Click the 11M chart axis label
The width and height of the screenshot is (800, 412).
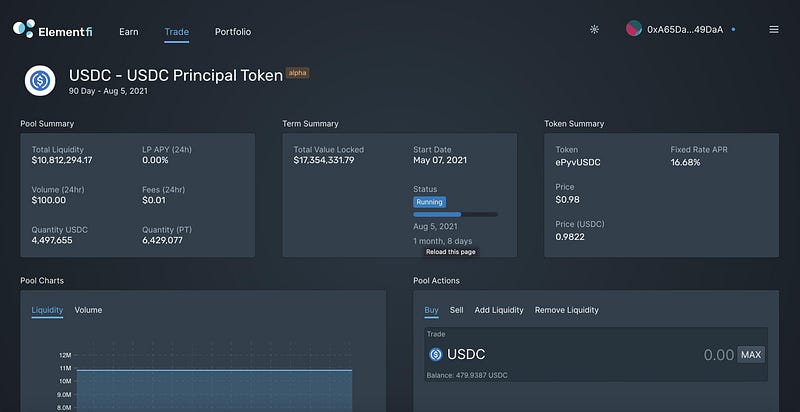pos(65,368)
